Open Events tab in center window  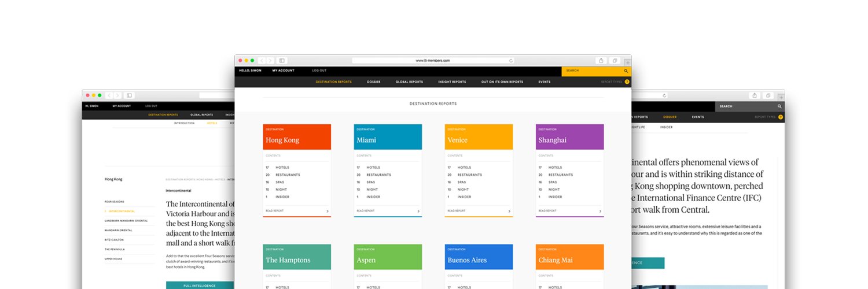544,82
